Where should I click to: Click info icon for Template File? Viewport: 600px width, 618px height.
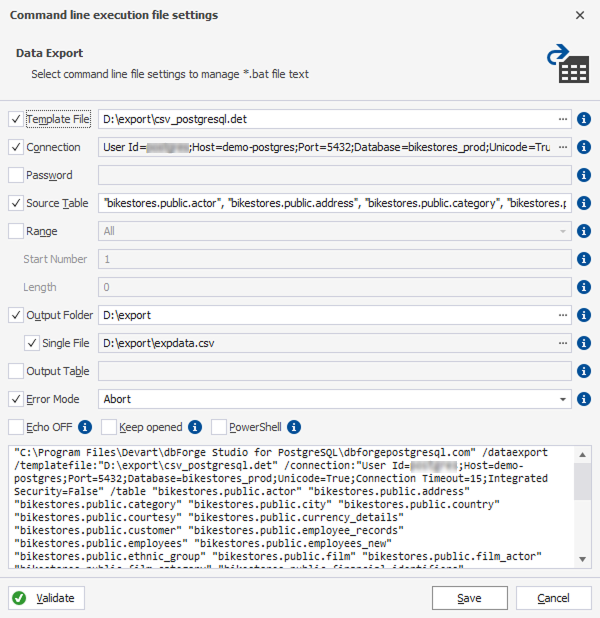coord(583,119)
